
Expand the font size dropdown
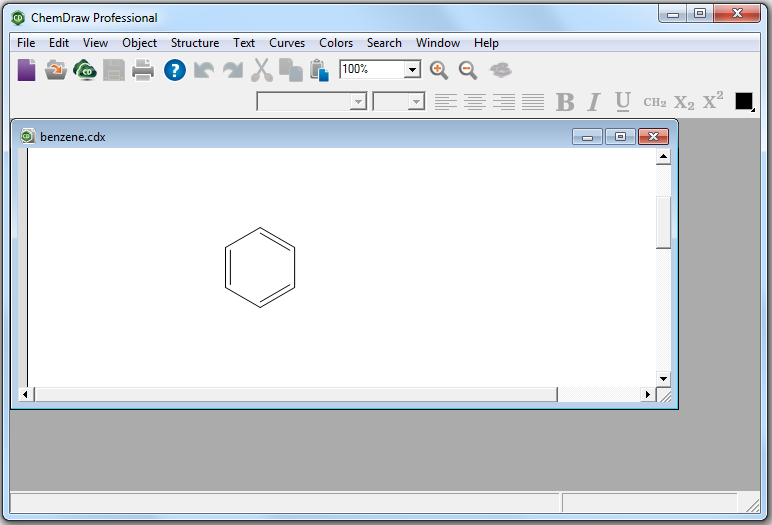click(x=417, y=102)
